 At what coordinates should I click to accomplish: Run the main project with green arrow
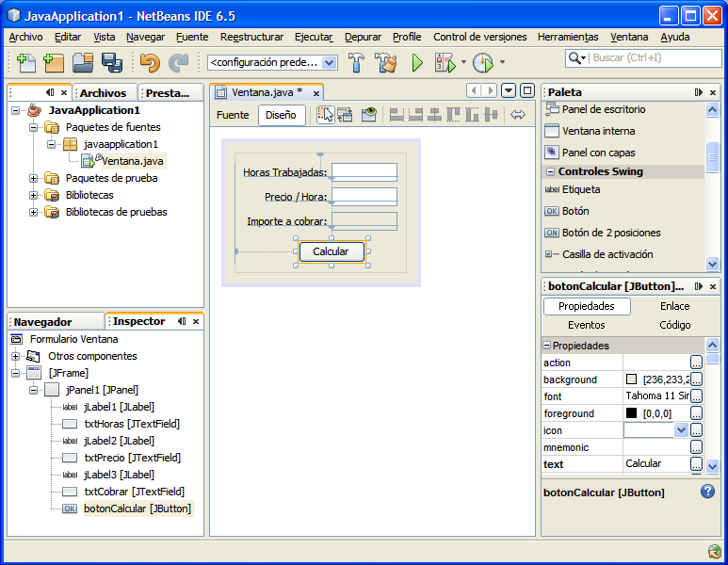[x=417, y=63]
